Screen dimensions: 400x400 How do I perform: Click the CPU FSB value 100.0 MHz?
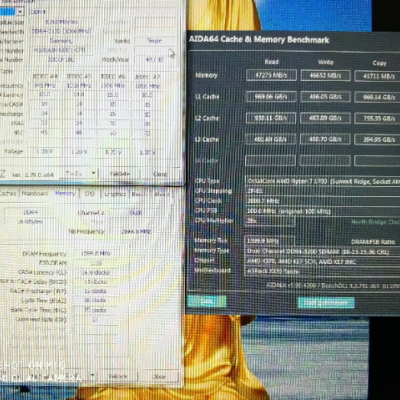click(322, 211)
